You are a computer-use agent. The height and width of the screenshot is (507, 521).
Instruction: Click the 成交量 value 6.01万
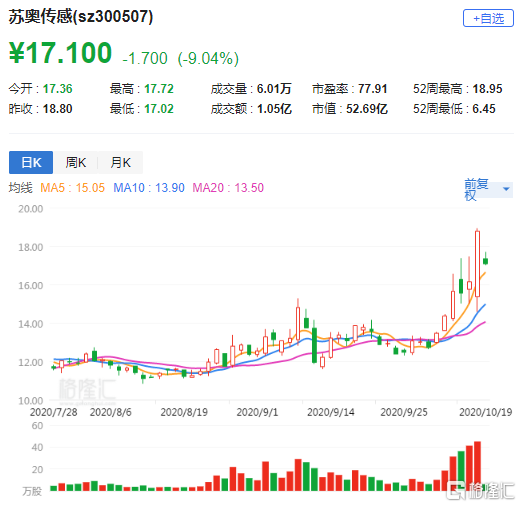click(x=274, y=89)
